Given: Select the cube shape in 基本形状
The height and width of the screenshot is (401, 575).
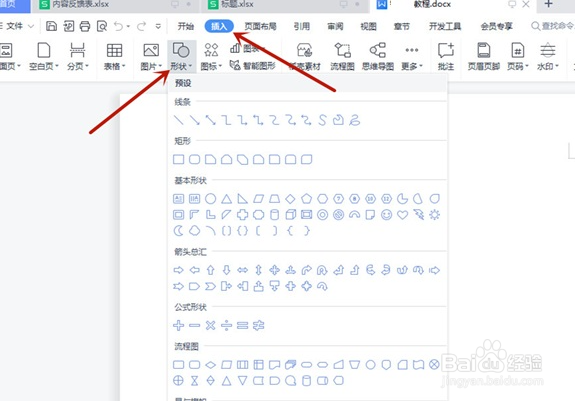Looking at the screenshot, I should [290, 215].
